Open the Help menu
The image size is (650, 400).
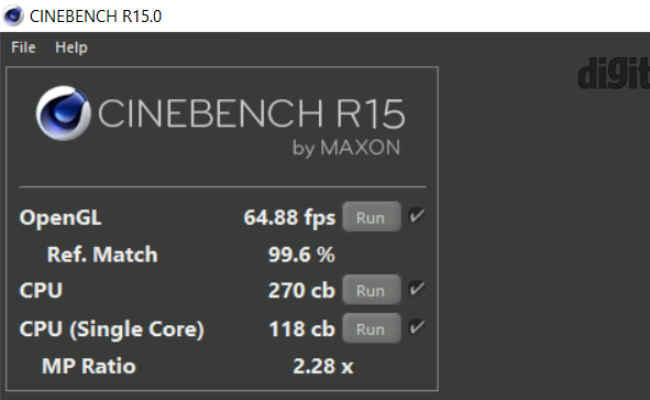coord(71,48)
